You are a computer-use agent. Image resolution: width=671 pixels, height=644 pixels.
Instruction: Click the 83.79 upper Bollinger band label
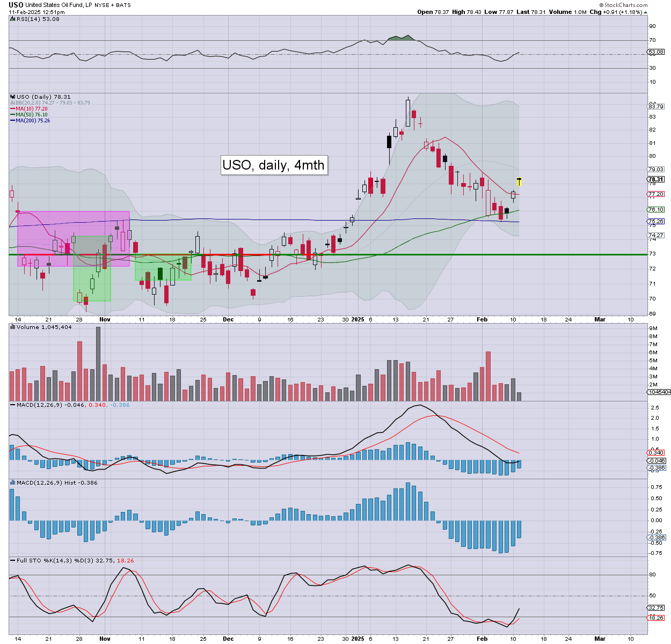pyautogui.click(x=656, y=106)
